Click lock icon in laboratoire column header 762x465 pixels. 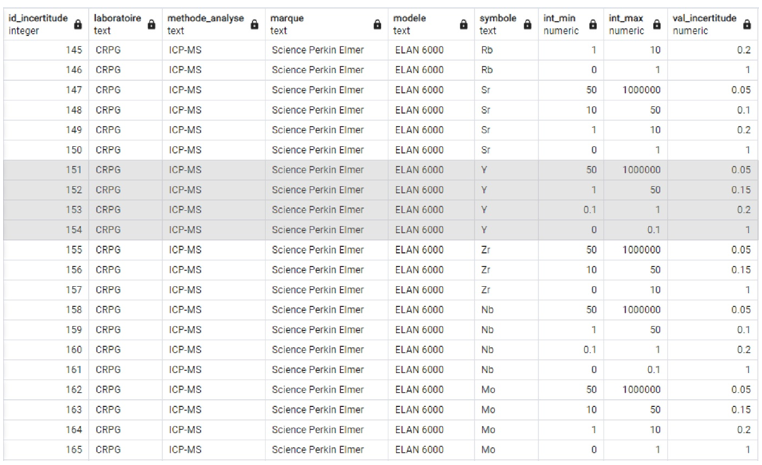pos(151,25)
